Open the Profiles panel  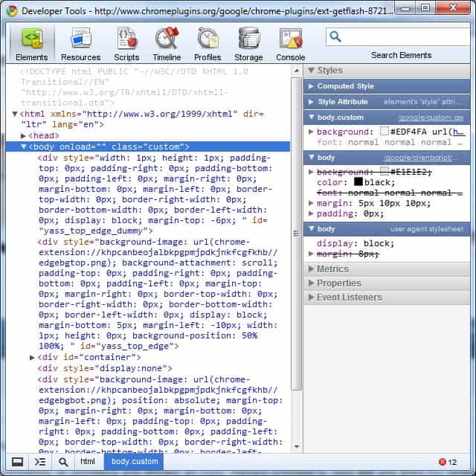pos(208,45)
